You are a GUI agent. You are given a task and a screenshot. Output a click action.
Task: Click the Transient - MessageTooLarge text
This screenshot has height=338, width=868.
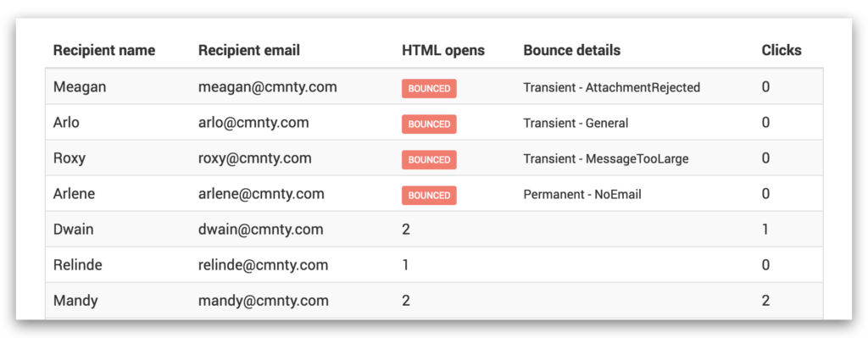(x=606, y=158)
